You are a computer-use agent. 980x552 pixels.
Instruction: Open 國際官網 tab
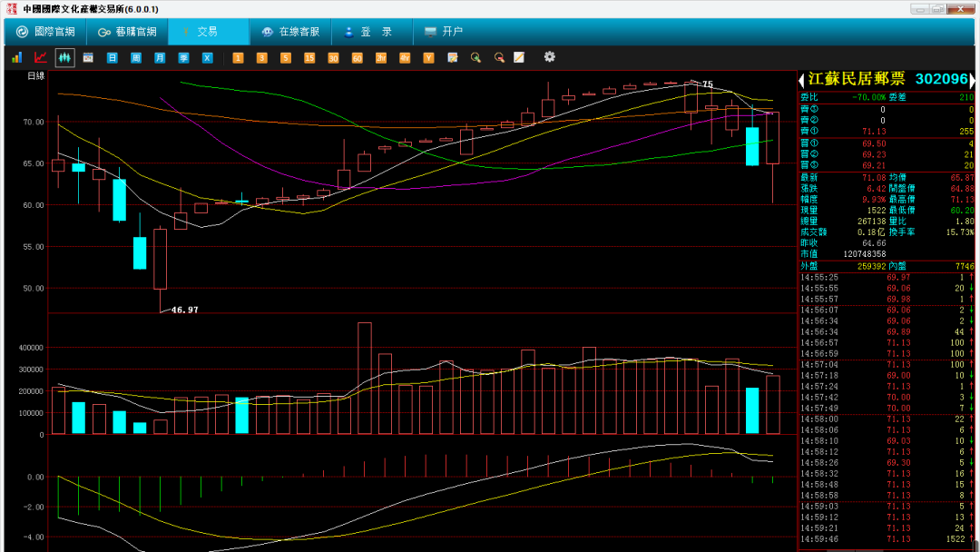click(x=45, y=32)
